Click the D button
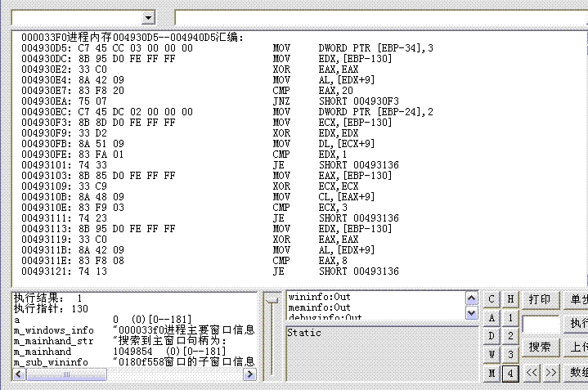Image resolution: width=588 pixels, height=390 pixels. (x=491, y=335)
